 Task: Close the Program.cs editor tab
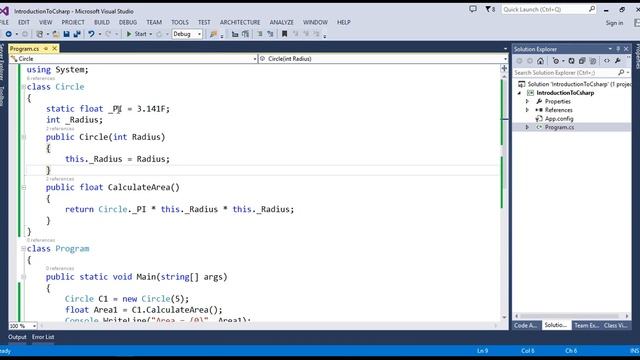(x=54, y=49)
